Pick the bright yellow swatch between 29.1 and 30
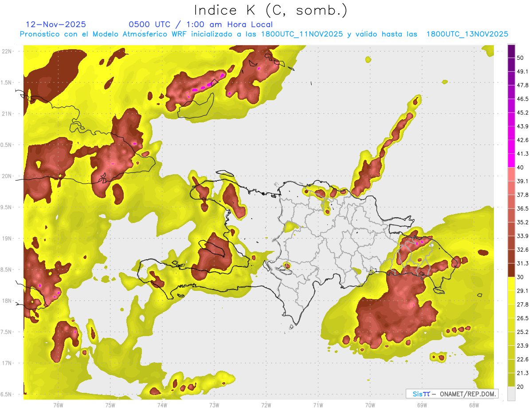The width and height of the screenshot is (532, 411). coord(511,284)
